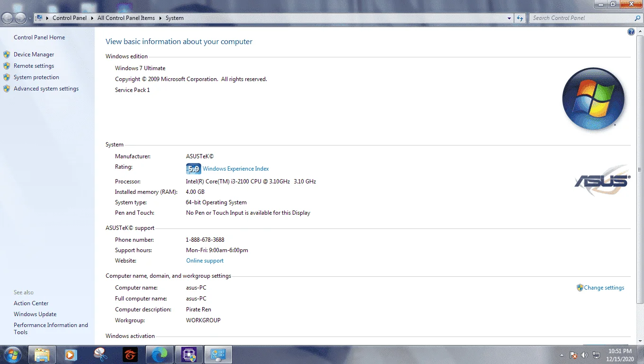Select the System breadcrumb segment
Image resolution: width=644 pixels, height=364 pixels.
(175, 18)
